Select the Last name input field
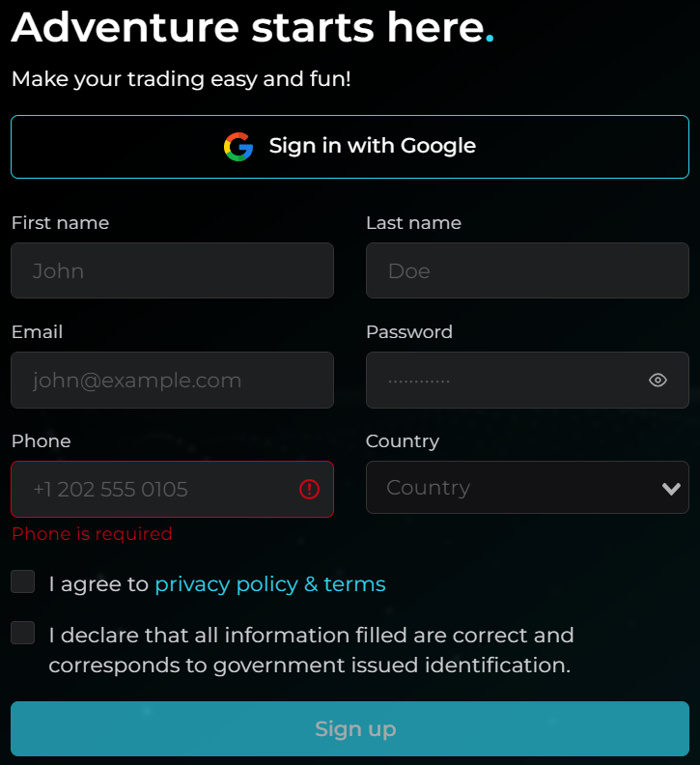 [x=527, y=270]
